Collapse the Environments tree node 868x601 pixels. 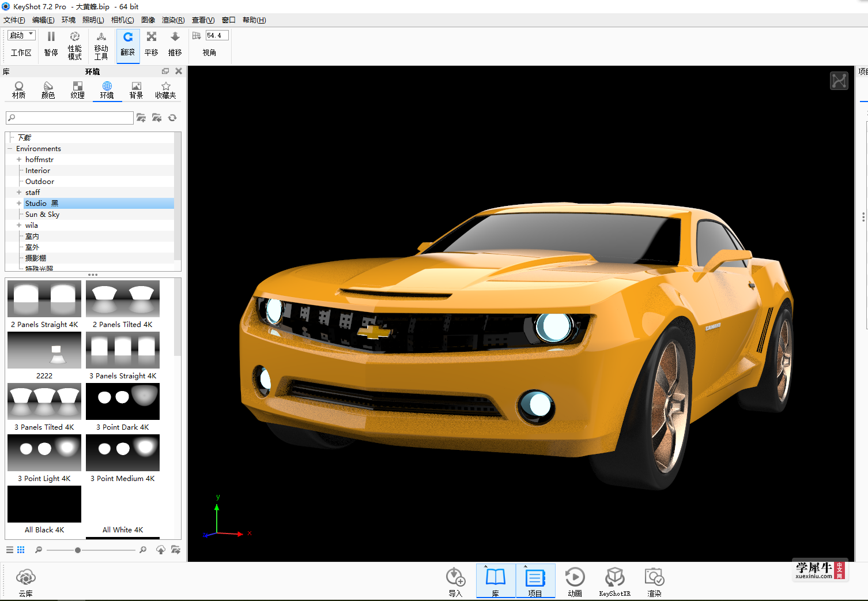pos(10,148)
